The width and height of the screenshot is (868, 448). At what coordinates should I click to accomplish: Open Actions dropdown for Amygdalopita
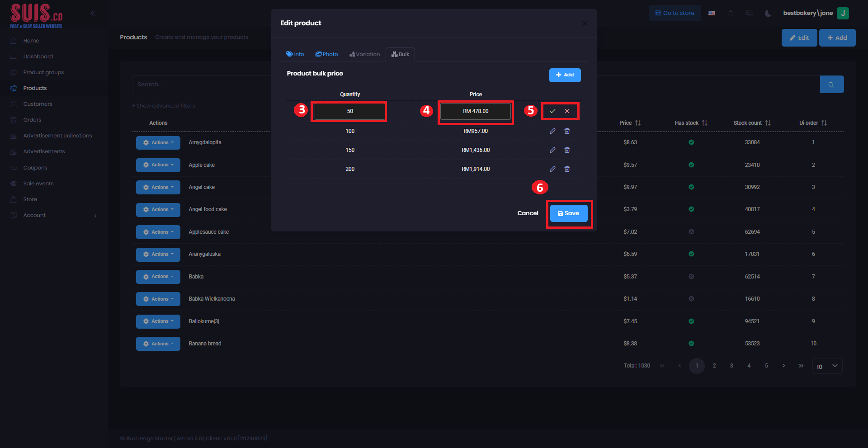158,142
